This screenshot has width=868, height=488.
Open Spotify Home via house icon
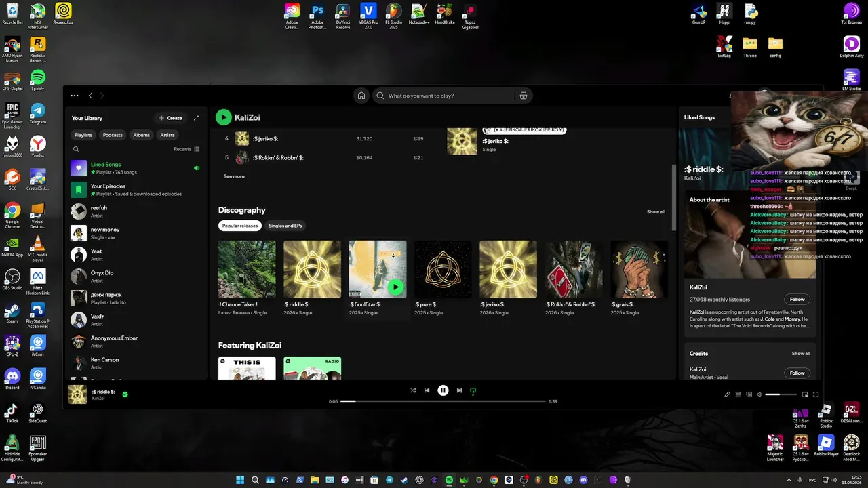tap(361, 96)
